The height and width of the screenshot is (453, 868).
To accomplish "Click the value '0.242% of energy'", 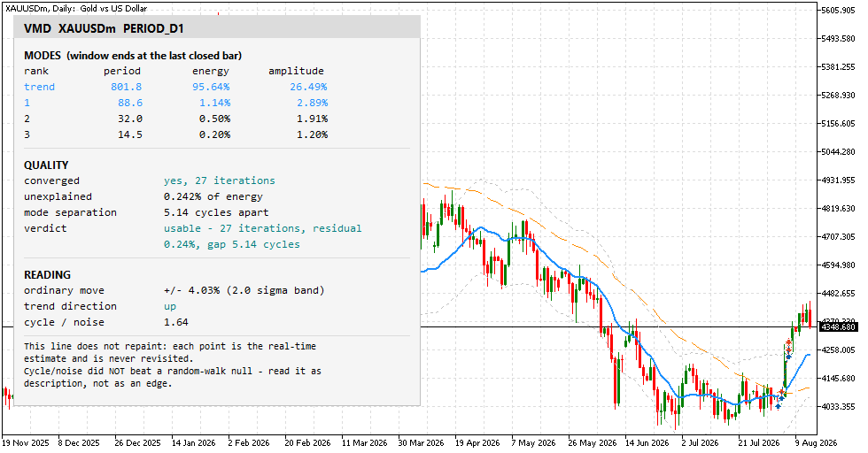I will point(213,197).
